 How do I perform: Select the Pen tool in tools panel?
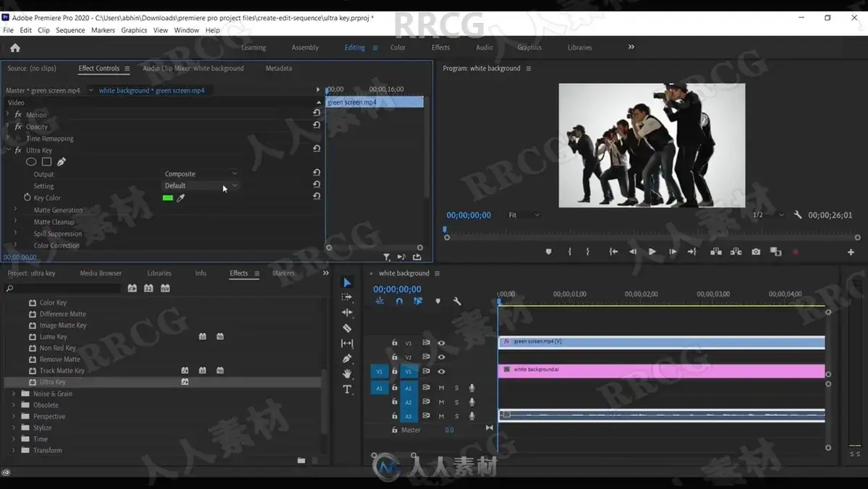[x=347, y=359]
